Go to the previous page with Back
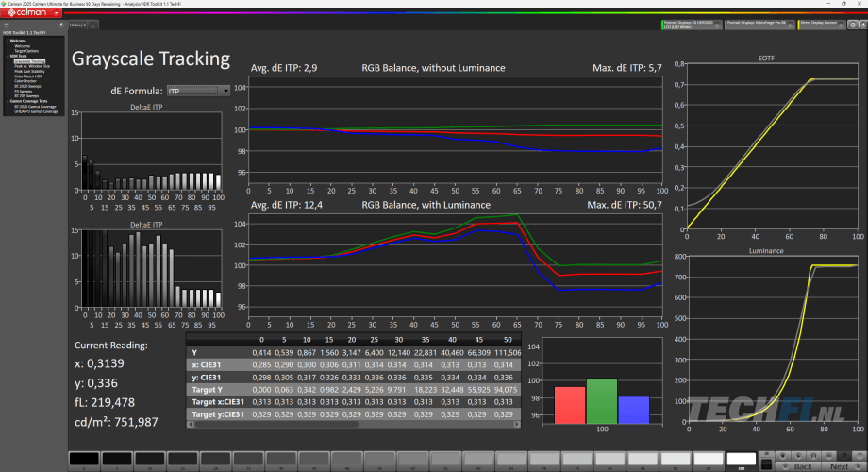 coord(798,466)
